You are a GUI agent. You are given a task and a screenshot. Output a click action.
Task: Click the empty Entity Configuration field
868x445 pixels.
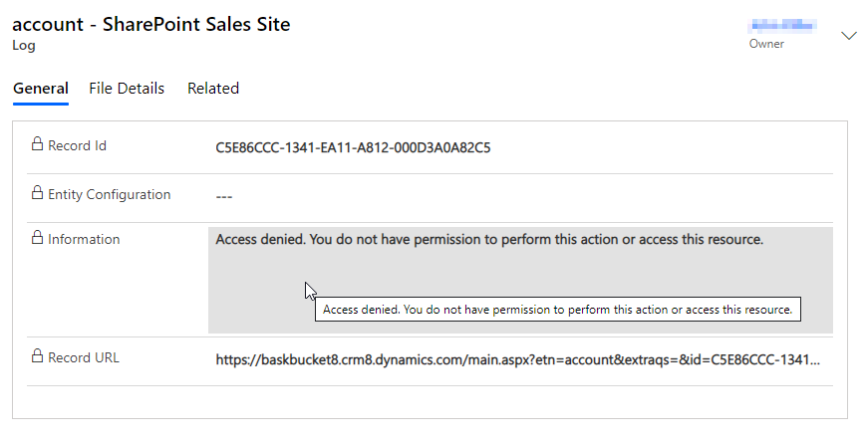point(520,196)
